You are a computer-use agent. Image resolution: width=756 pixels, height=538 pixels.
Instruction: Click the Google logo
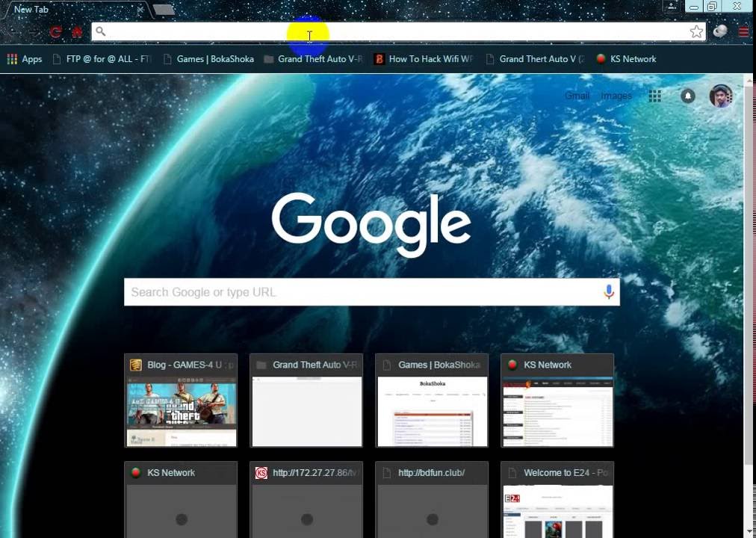click(371, 224)
